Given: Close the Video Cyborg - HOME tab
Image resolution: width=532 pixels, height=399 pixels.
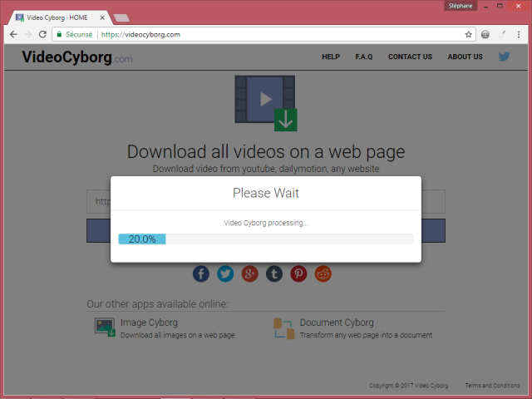Looking at the screenshot, I should coord(102,17).
